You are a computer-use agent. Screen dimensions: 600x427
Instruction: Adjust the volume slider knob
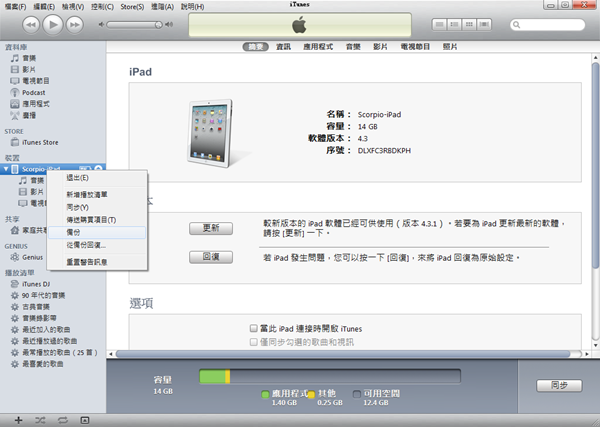click(158, 24)
